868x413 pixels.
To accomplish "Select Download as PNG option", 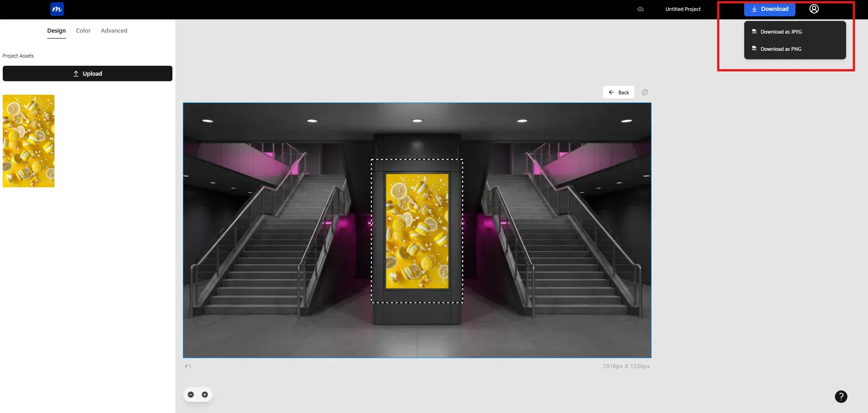I will click(780, 49).
